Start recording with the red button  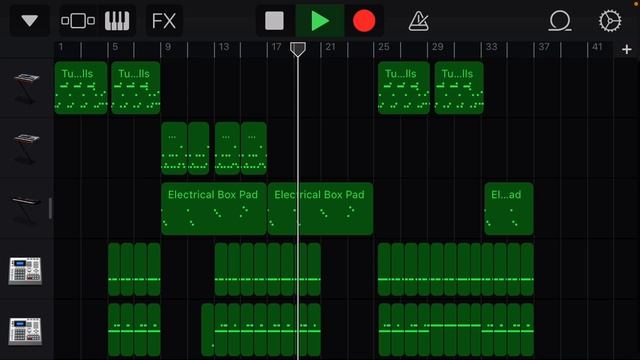point(364,20)
